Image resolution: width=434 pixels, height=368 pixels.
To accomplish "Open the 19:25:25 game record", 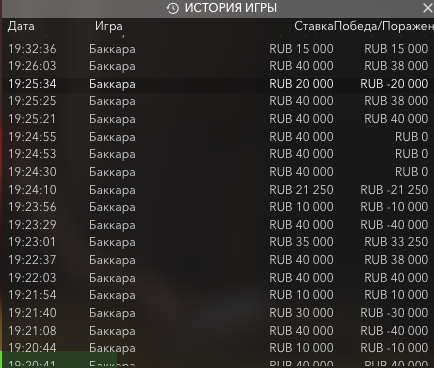I will (x=218, y=101).
